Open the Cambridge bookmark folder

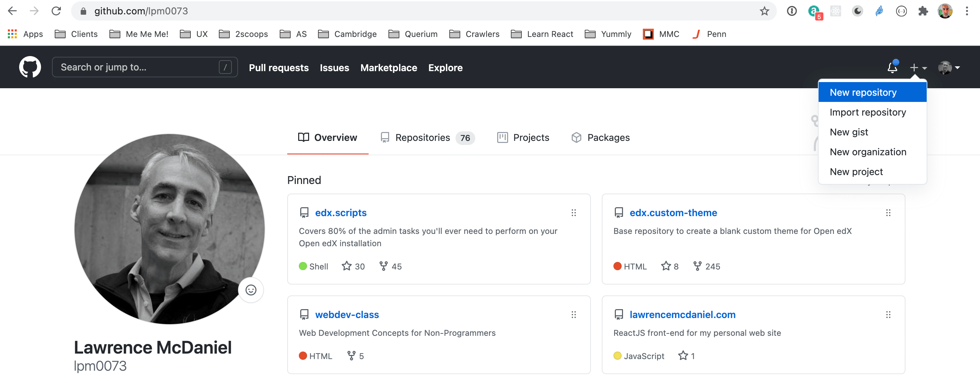click(x=347, y=34)
